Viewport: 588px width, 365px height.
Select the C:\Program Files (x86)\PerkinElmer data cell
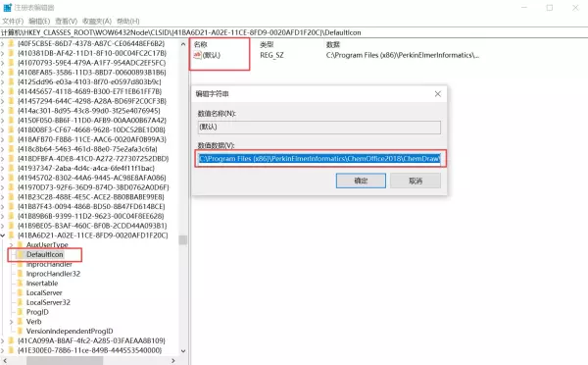click(x=403, y=55)
